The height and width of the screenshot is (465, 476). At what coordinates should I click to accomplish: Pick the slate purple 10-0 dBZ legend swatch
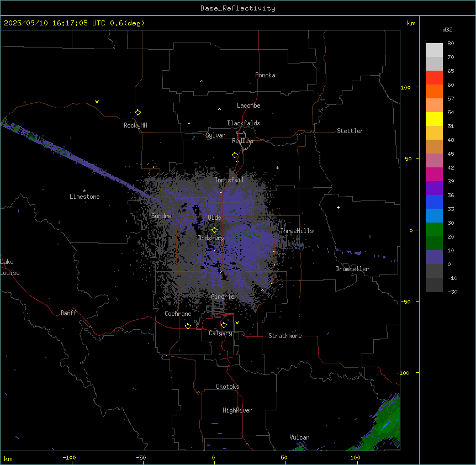tap(434, 257)
